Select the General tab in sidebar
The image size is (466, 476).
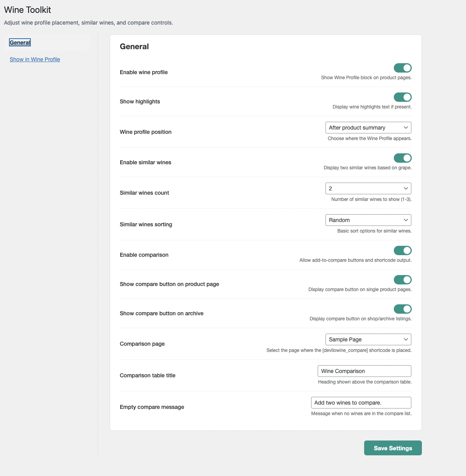[20, 42]
